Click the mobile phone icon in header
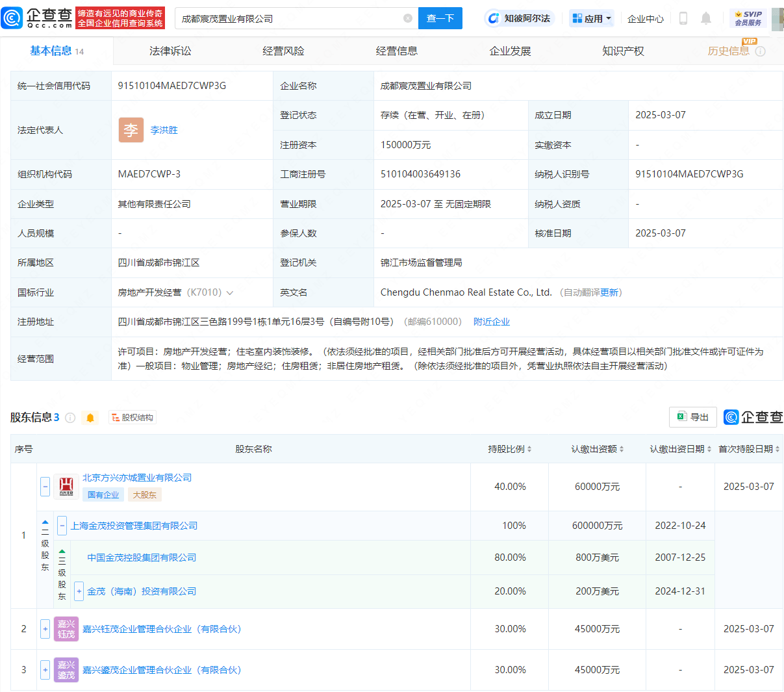The height and width of the screenshot is (692, 784). (683, 18)
